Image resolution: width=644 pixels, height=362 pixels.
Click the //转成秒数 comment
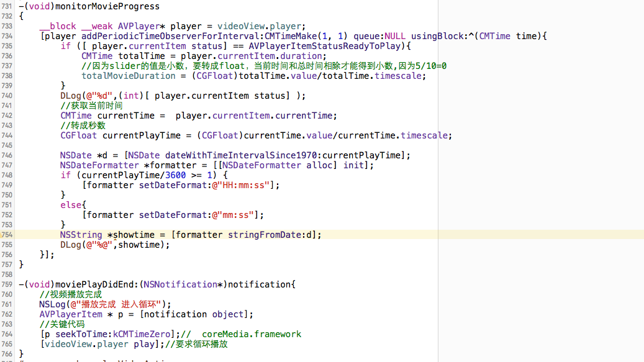point(83,125)
